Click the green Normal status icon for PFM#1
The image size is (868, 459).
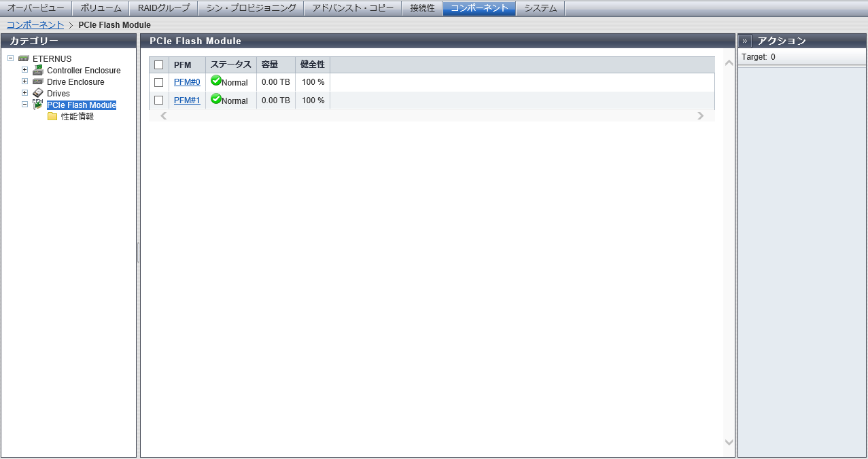(x=216, y=99)
